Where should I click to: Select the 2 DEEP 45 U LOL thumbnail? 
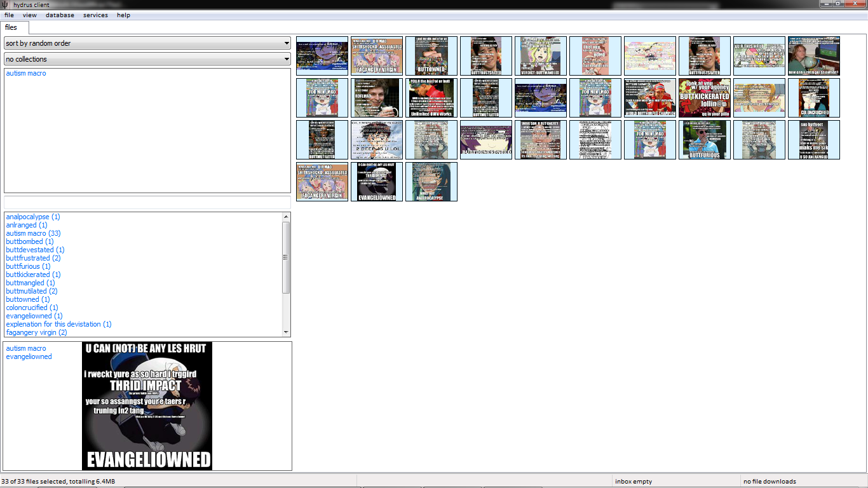[x=377, y=140]
